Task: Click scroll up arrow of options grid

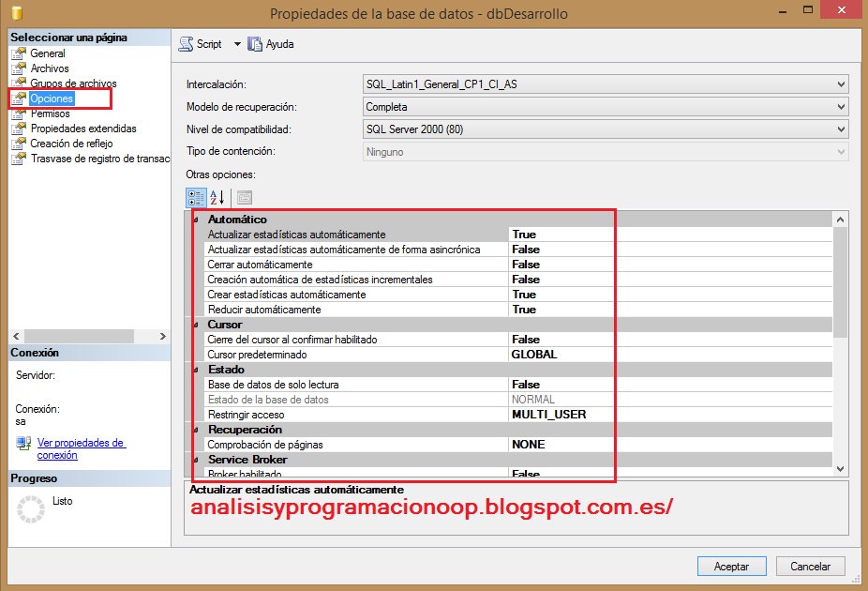Action: click(x=840, y=220)
